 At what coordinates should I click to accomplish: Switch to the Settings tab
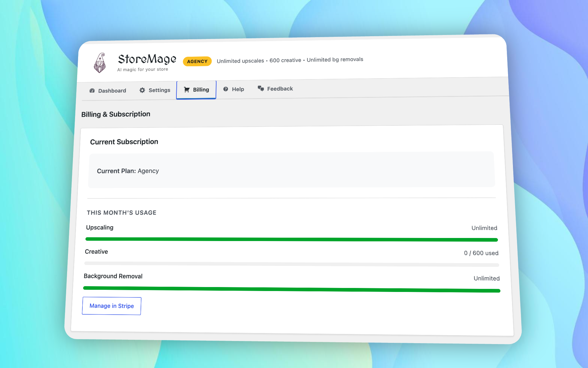coord(155,90)
